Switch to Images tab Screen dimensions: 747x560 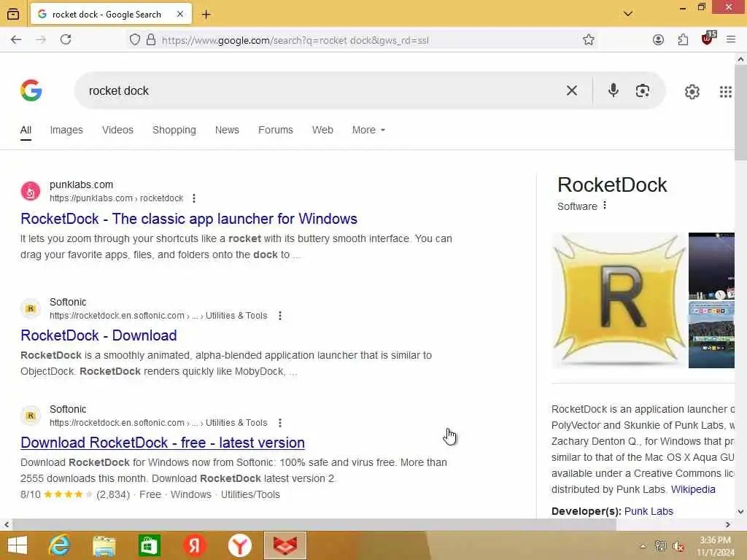pos(66,130)
